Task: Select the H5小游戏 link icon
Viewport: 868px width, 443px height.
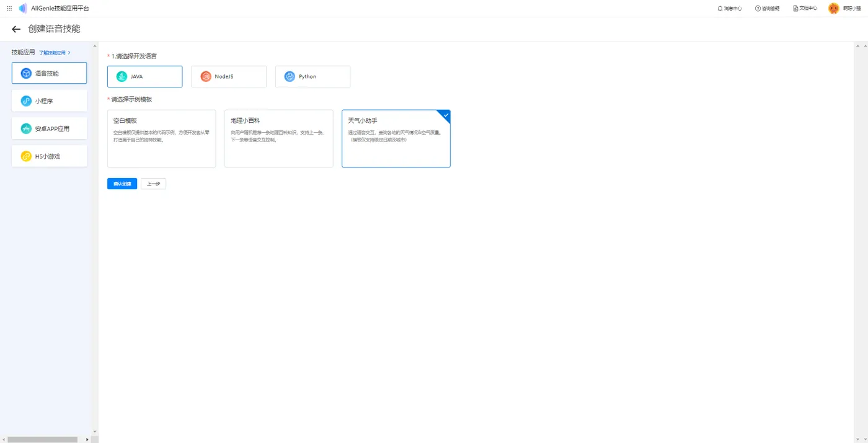Action: coord(26,156)
